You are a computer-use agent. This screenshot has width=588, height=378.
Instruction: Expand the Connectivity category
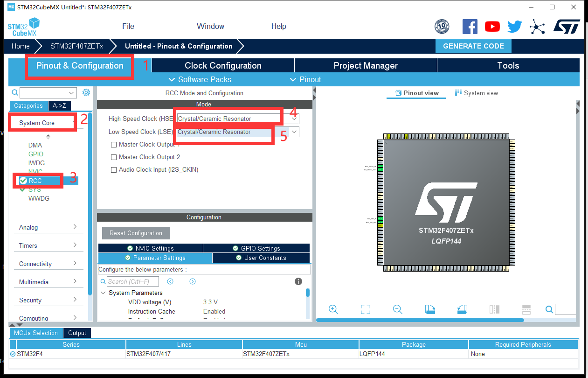48,264
